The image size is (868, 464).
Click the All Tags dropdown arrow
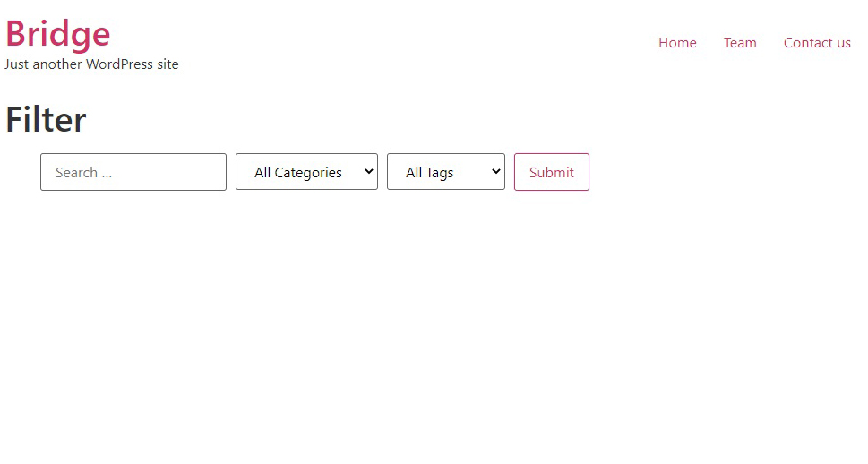click(496, 172)
